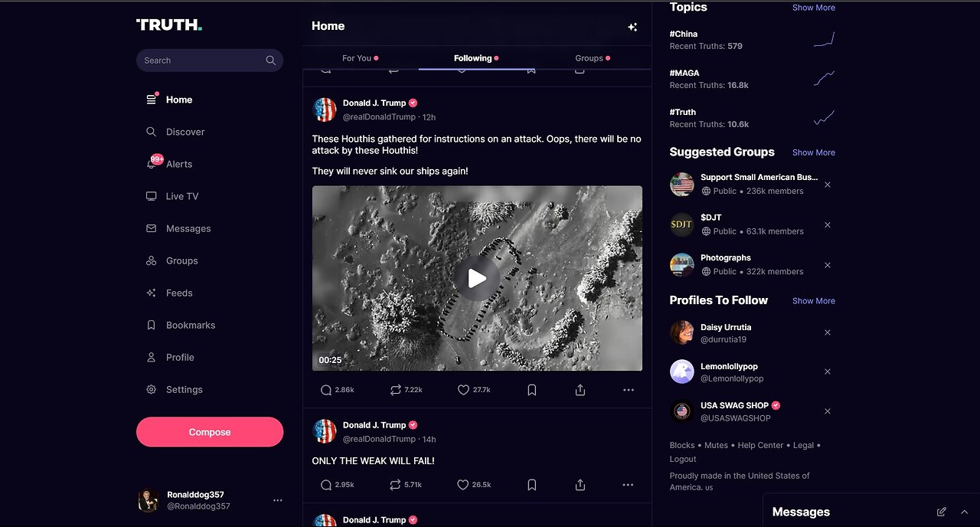980x527 pixels.
Task: Expand the Messages panel chevron
Action: (x=964, y=512)
